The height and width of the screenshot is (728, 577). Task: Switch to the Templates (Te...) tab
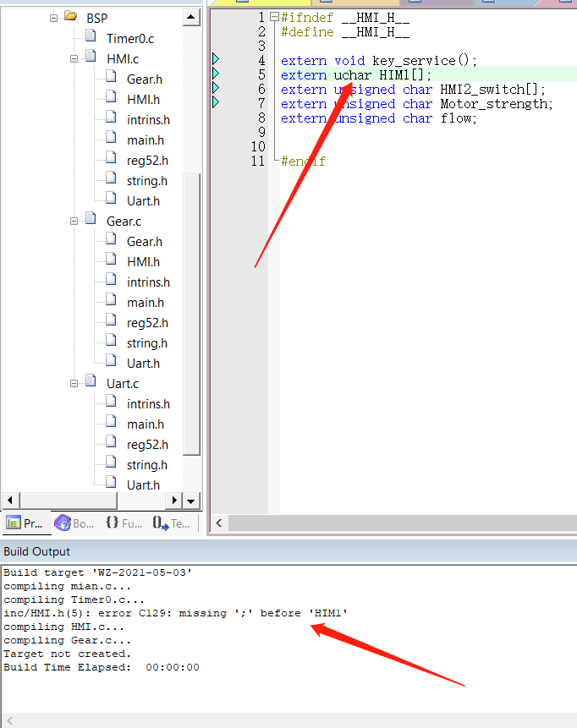tap(171, 523)
